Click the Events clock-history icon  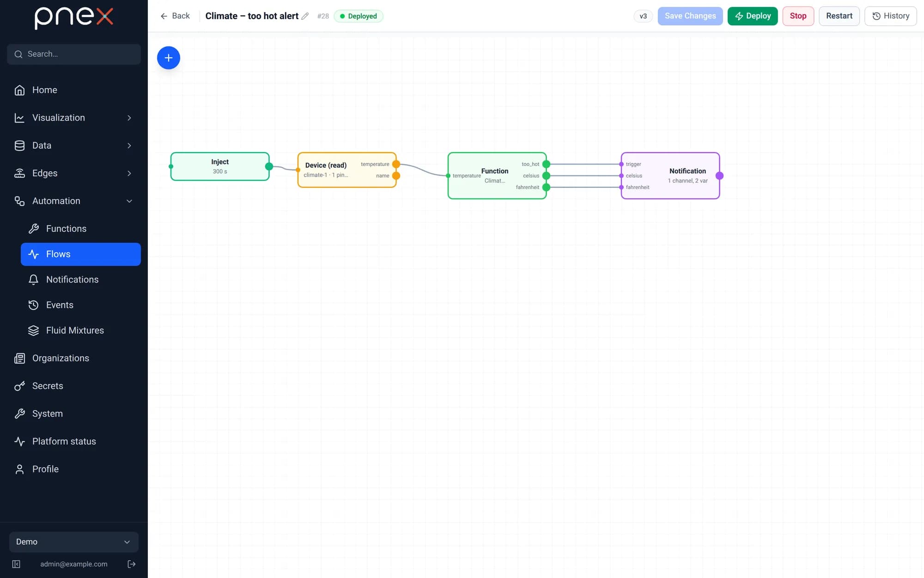click(x=33, y=305)
